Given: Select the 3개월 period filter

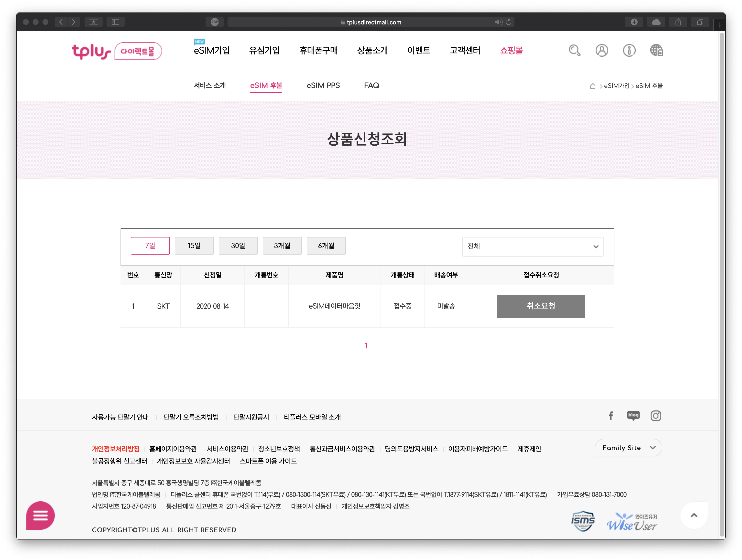Looking at the screenshot, I should click(x=282, y=246).
